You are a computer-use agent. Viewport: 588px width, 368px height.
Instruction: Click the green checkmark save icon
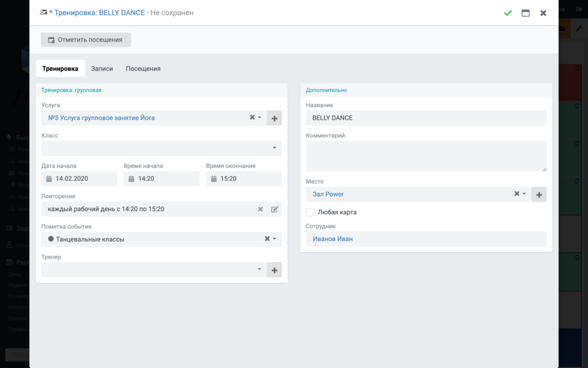pos(508,13)
